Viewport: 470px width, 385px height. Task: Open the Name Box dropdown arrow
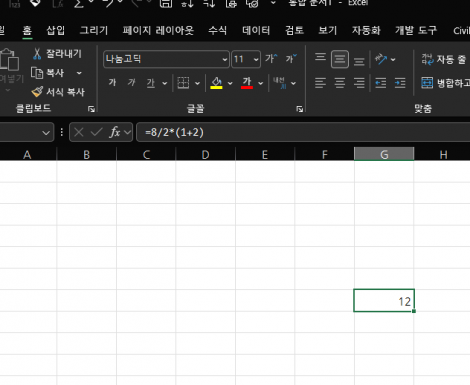coord(46,132)
